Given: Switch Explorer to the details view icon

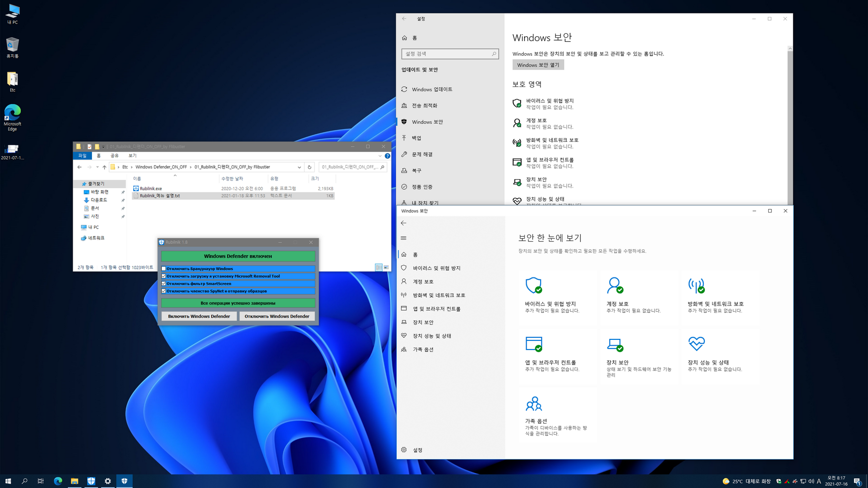Looking at the screenshot, I should tap(379, 267).
